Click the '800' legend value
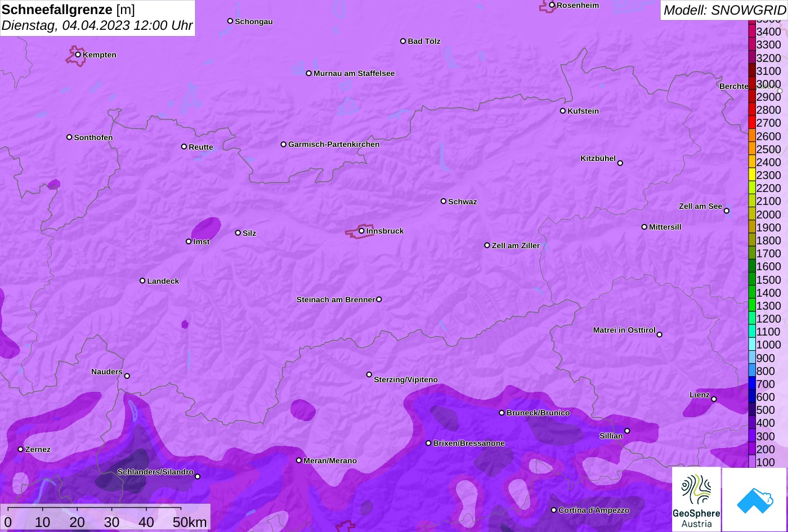The image size is (788, 532). [765, 371]
